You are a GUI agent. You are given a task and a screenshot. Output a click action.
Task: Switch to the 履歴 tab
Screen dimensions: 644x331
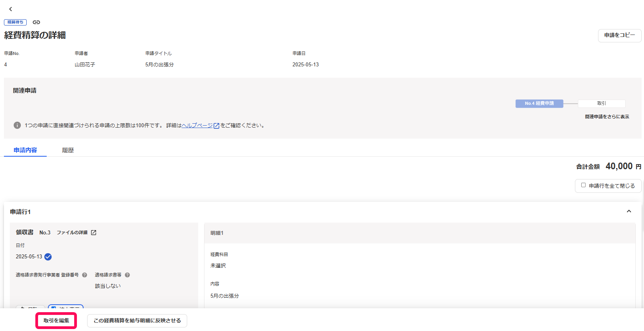(68, 150)
